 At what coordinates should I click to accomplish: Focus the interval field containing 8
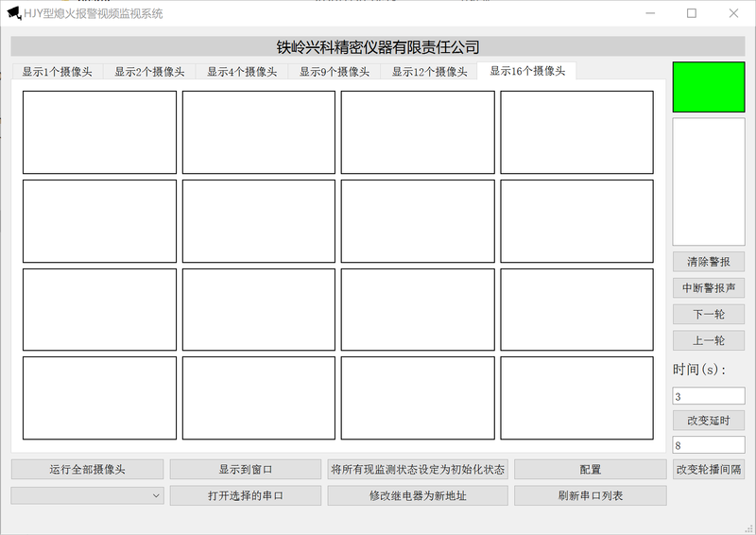pos(708,445)
